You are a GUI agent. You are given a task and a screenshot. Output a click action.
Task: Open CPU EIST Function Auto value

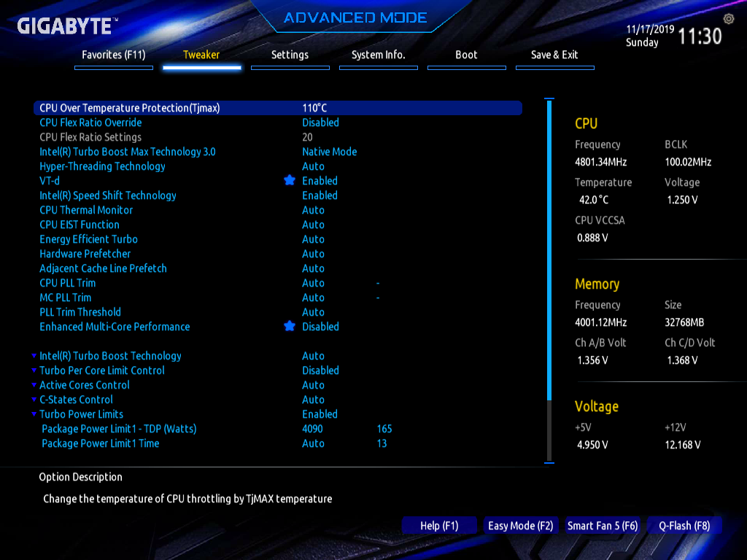pos(313,225)
